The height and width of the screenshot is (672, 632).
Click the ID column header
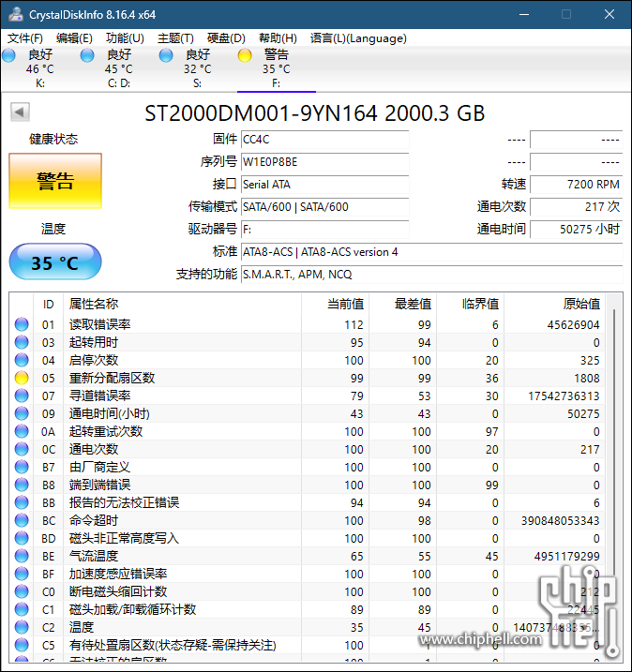tap(48, 304)
